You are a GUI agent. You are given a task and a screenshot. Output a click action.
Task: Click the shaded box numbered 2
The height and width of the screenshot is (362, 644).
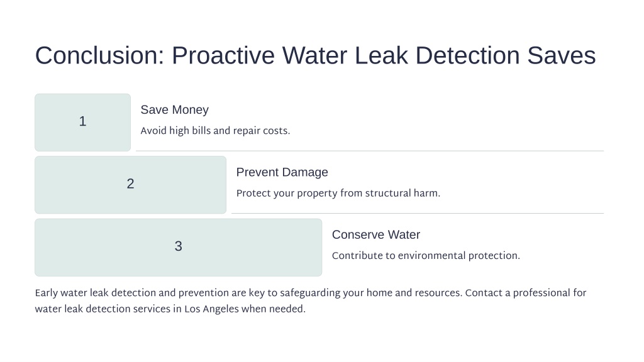click(x=130, y=185)
